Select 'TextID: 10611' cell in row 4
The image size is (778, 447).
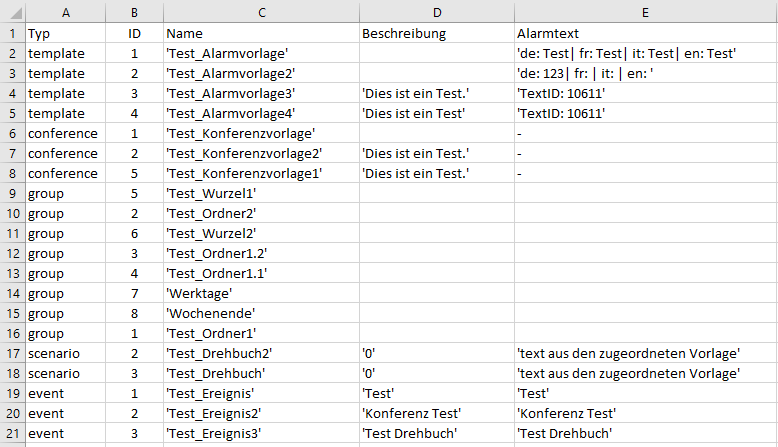pos(645,93)
